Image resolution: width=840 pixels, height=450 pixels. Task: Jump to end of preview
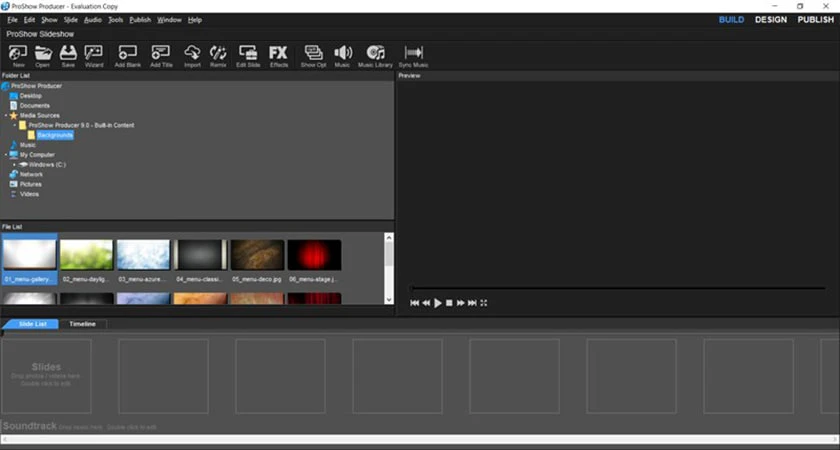(x=472, y=303)
